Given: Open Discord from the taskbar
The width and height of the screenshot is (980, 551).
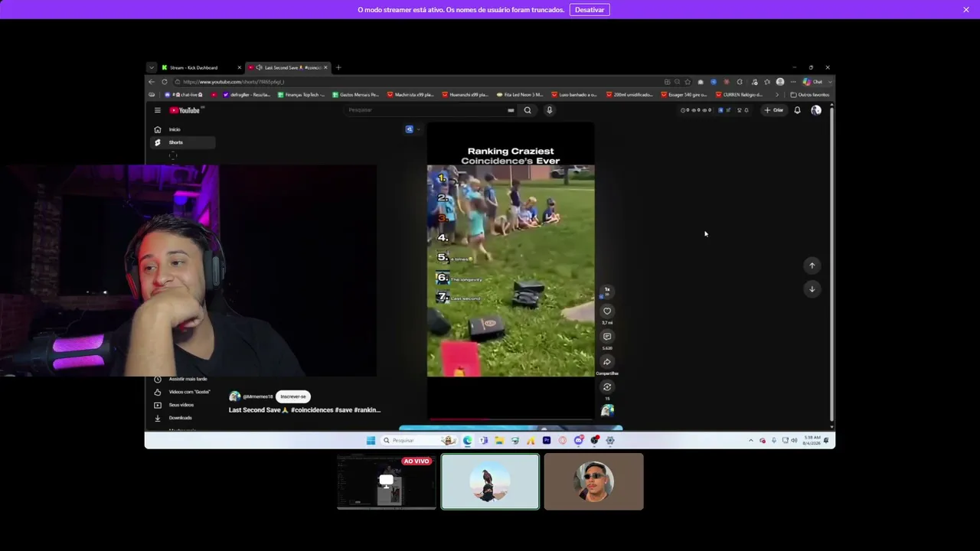Looking at the screenshot, I should tap(578, 440).
